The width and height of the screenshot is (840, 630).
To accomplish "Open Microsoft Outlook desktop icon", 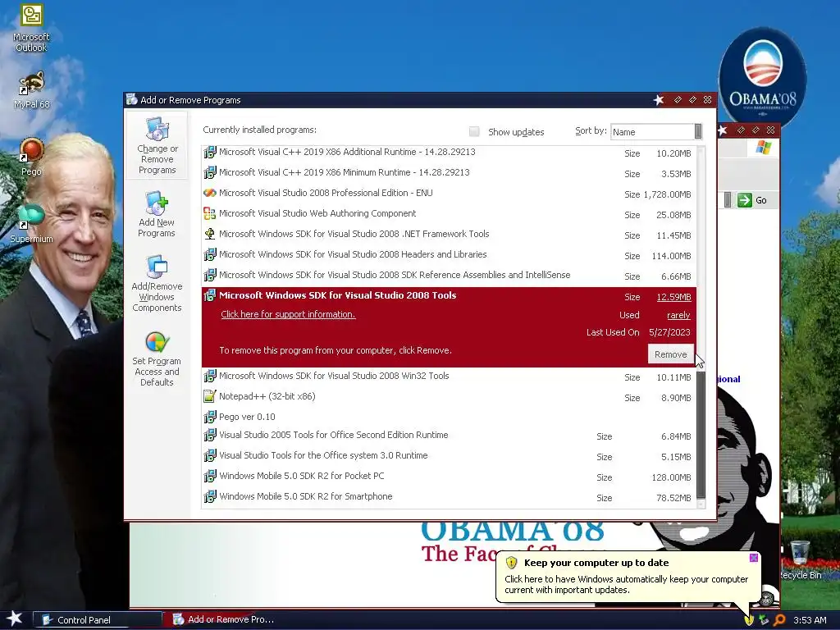I will (x=31, y=28).
